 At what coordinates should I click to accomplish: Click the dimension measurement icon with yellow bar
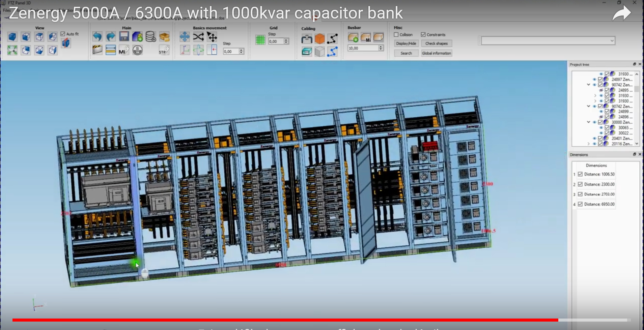[x=111, y=50]
